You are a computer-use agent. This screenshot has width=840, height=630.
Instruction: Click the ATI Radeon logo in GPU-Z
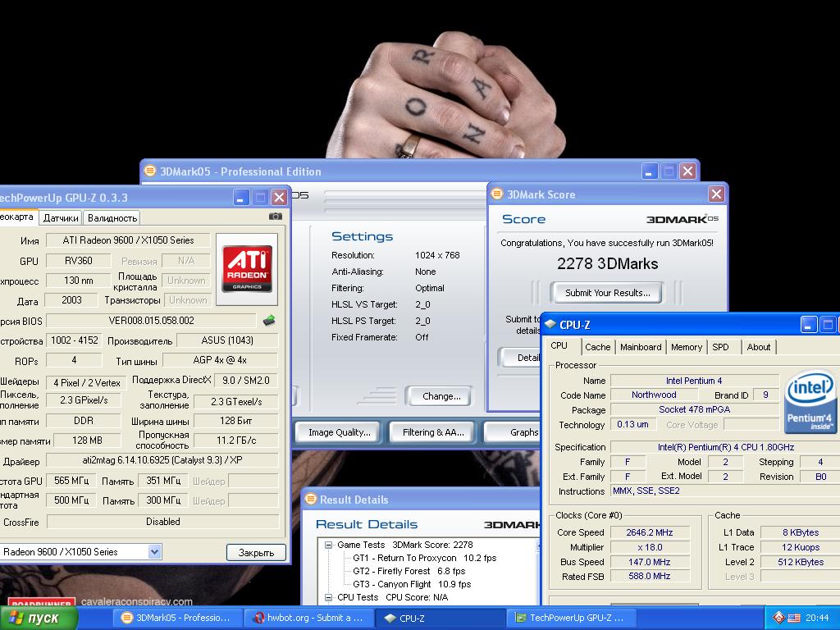pyautogui.click(x=247, y=269)
